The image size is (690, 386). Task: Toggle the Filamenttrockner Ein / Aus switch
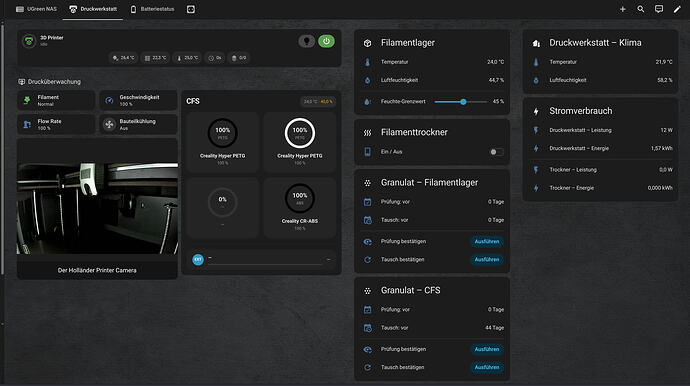click(x=496, y=152)
